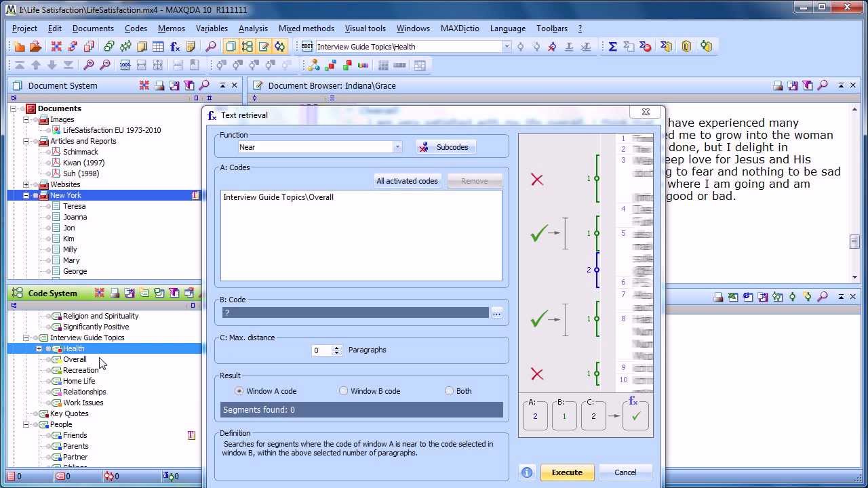Collapse the Interview Guide Topics node
This screenshot has width=868, height=488.
click(26, 338)
